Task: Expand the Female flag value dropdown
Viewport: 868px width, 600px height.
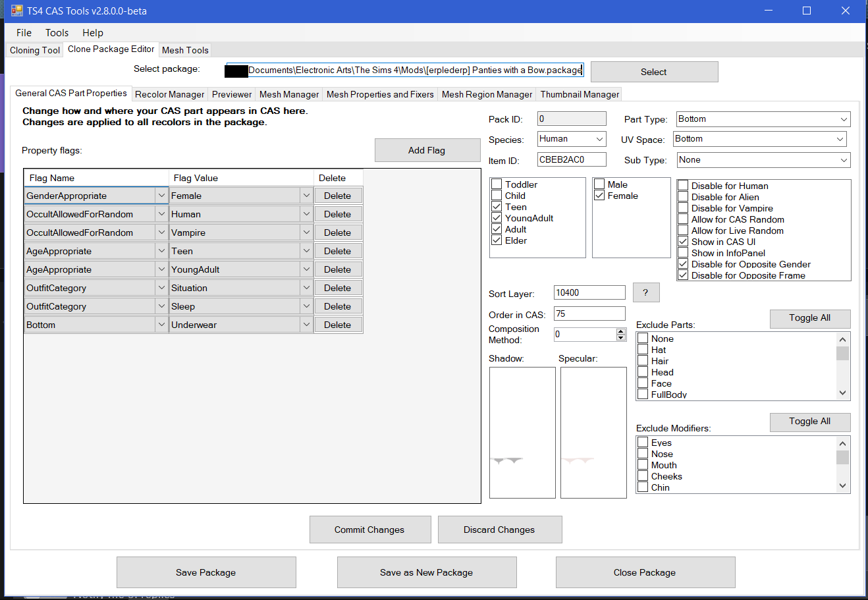Action: click(x=306, y=196)
